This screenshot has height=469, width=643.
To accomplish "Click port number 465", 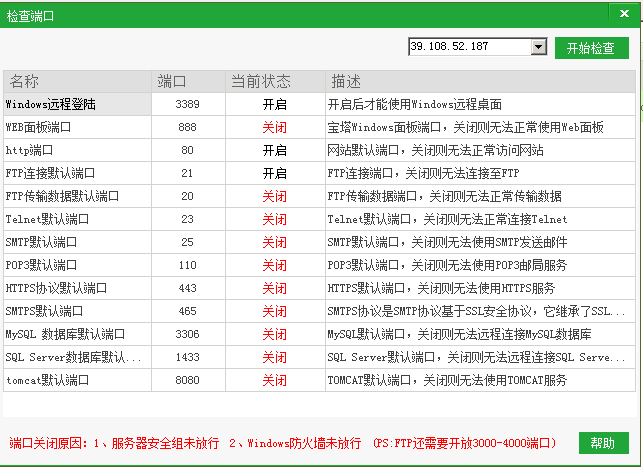I will point(187,311).
